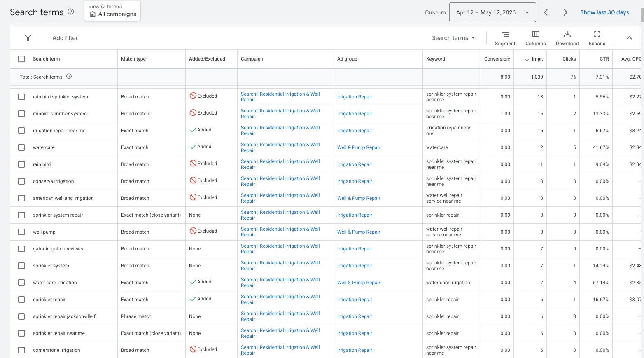Click total conversions value 8.00
644x358 pixels.
pyautogui.click(x=505, y=77)
